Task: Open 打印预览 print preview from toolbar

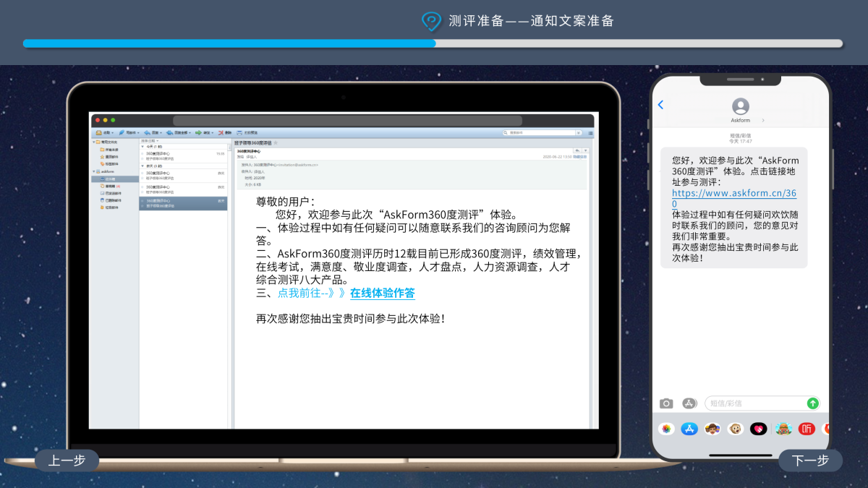Action: (248, 133)
